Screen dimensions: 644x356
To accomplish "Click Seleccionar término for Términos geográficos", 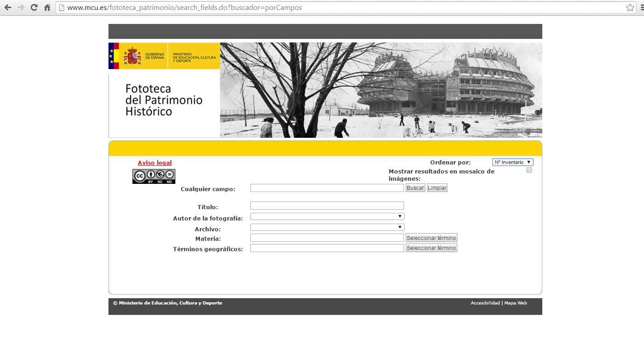I will (431, 248).
